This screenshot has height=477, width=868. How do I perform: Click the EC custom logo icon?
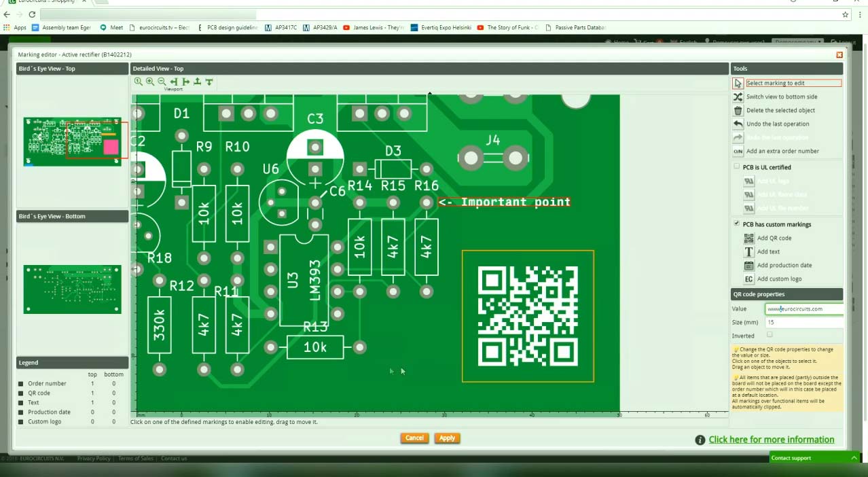748,279
